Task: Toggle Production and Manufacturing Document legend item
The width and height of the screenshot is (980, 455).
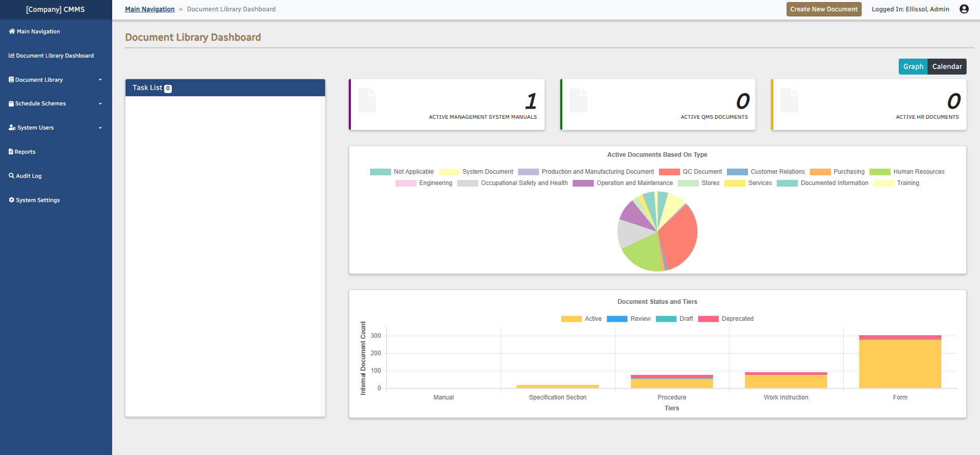Action: tap(586, 172)
